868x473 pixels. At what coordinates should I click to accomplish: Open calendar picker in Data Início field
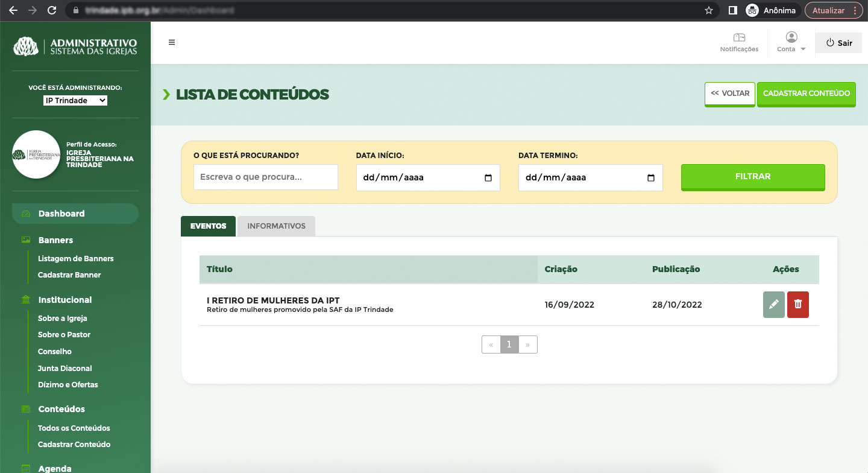(x=488, y=178)
